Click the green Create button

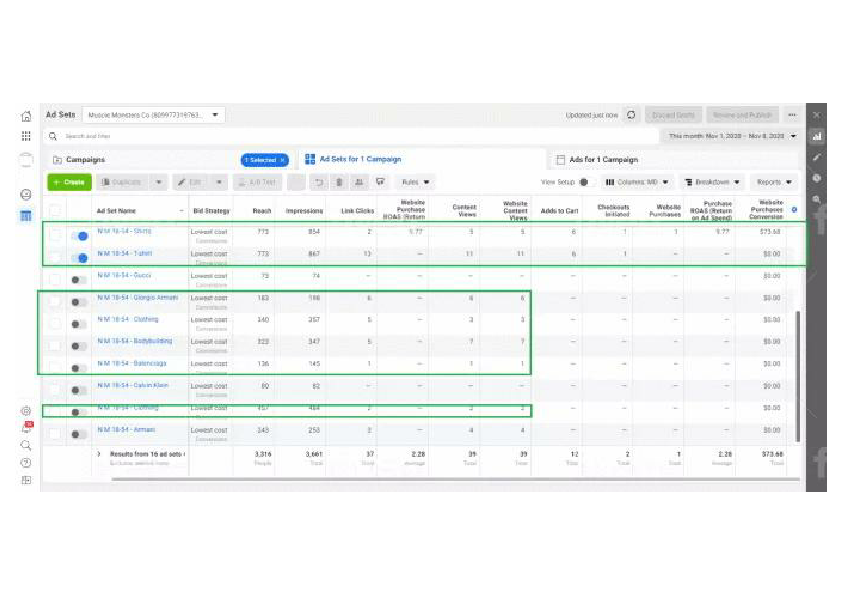click(69, 182)
